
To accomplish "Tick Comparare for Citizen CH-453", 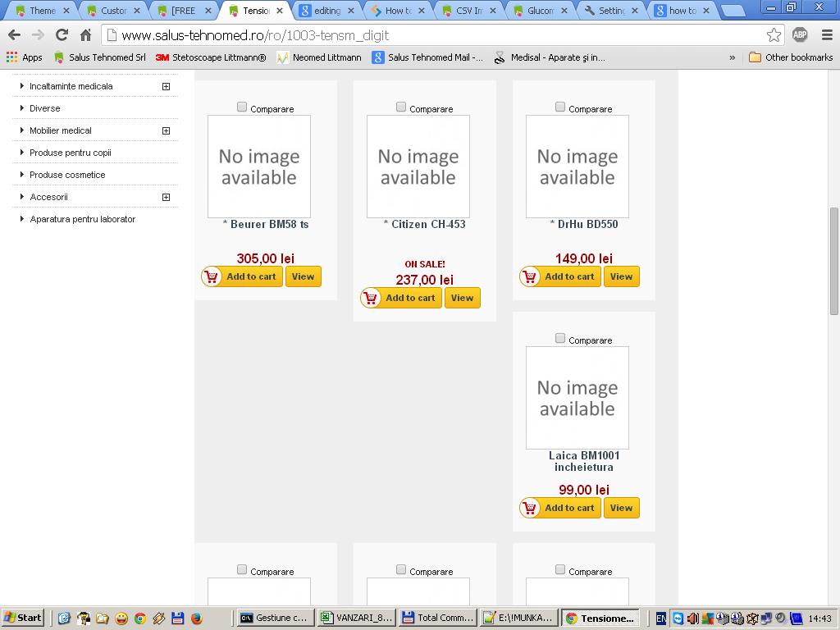I will [401, 107].
